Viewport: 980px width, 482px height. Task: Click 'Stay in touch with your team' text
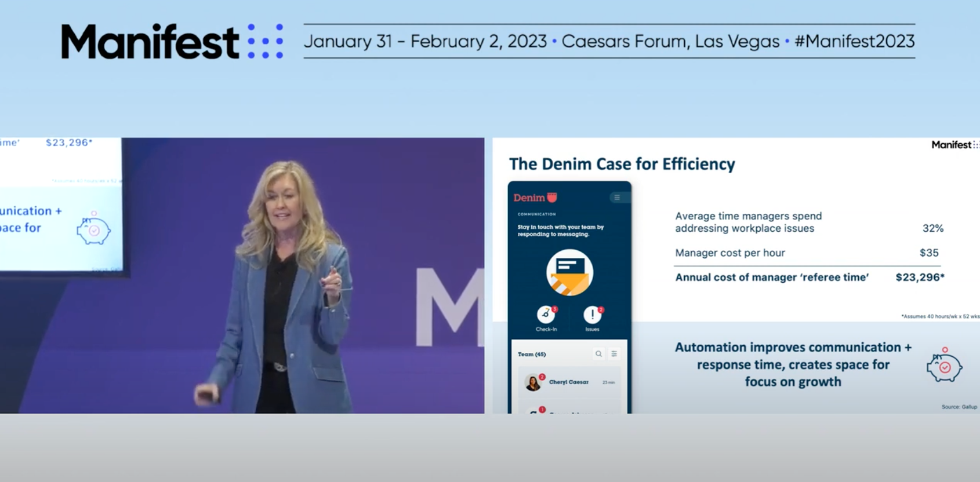560,231
